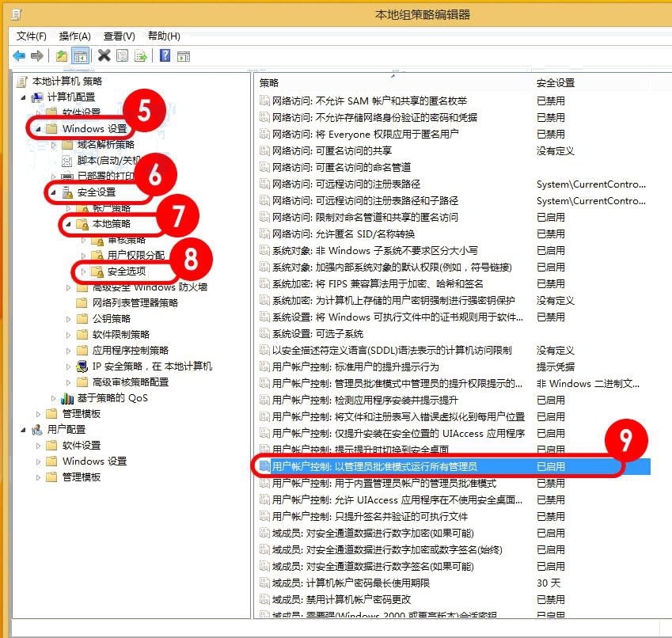Select policy 网络访问: 将 Everyone 权限应用于匿名用户
Viewport: 672px width, 638px height.
click(x=365, y=135)
